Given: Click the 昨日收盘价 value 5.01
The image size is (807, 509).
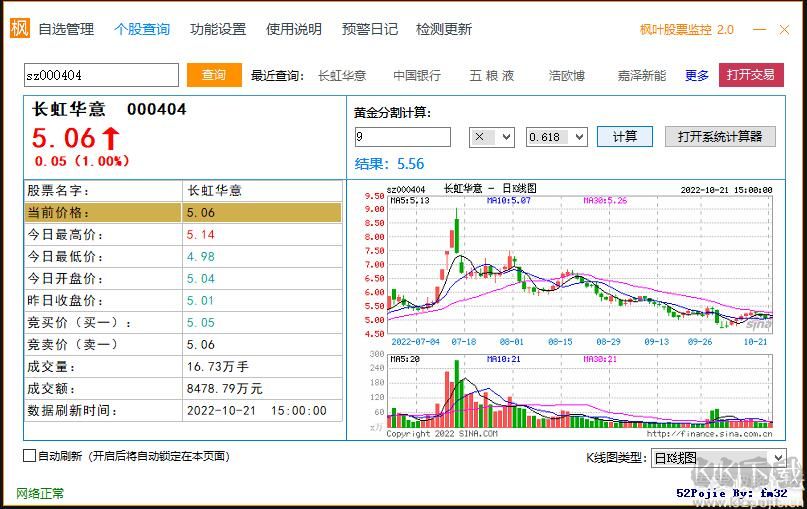Looking at the screenshot, I should pyautogui.click(x=201, y=301).
